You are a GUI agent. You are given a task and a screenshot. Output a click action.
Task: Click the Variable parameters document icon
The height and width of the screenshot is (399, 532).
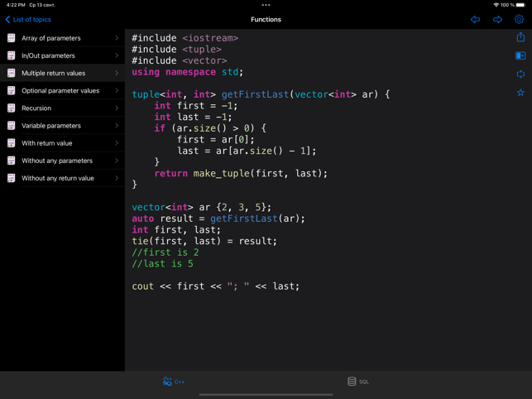12,126
